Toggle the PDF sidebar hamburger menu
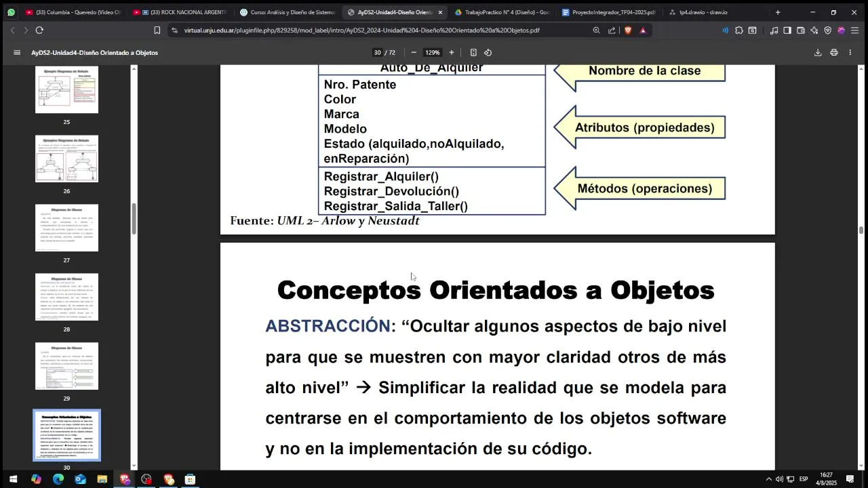This screenshot has width=868, height=488. 16,52
